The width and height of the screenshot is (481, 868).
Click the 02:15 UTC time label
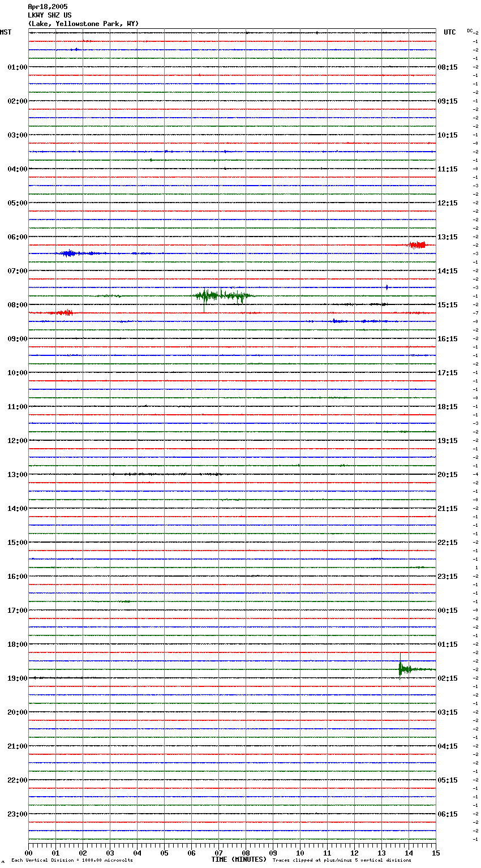(448, 678)
